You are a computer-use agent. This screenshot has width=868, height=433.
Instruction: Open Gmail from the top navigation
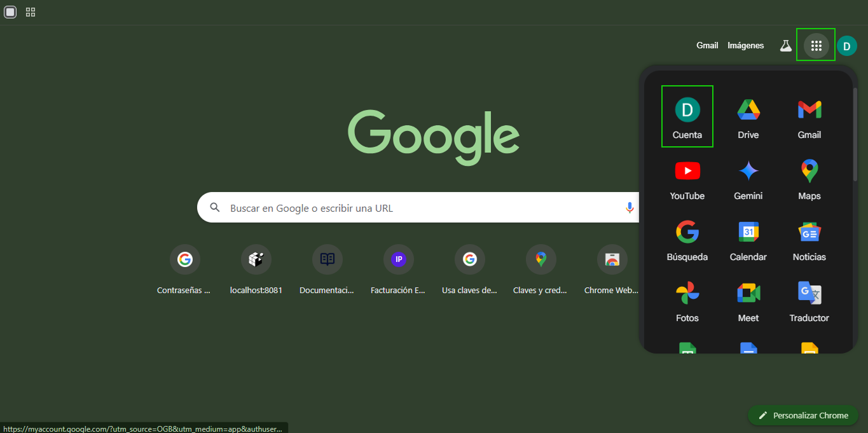pos(706,45)
